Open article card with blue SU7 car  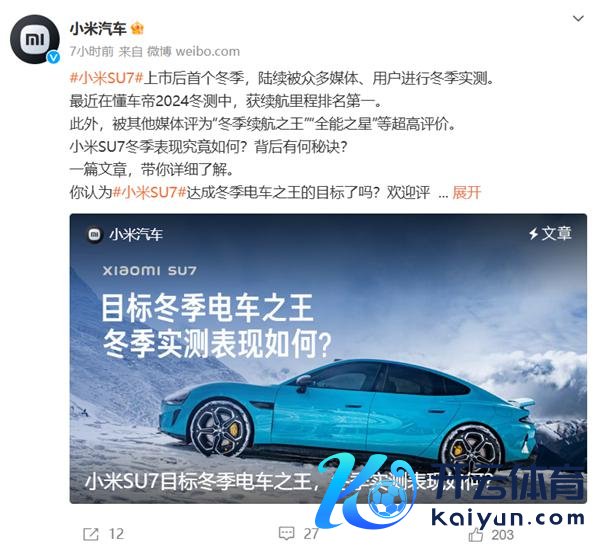[x=328, y=358]
